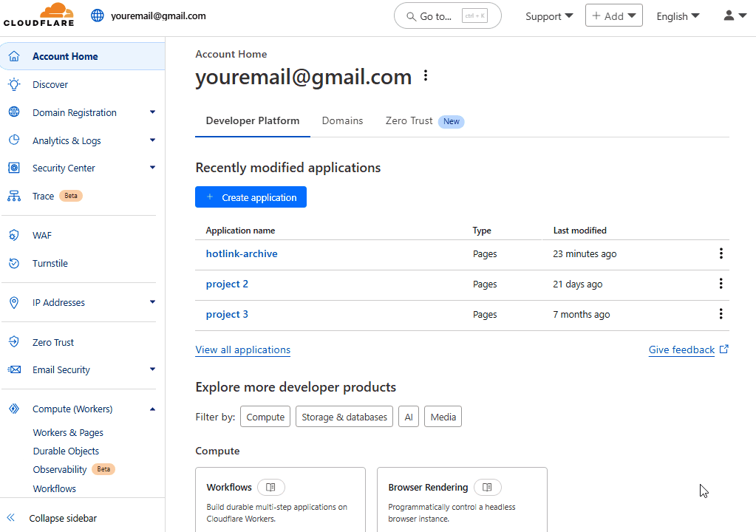This screenshot has height=532, width=756.
Task: Switch to the Zero Trust tab
Action: (x=409, y=120)
